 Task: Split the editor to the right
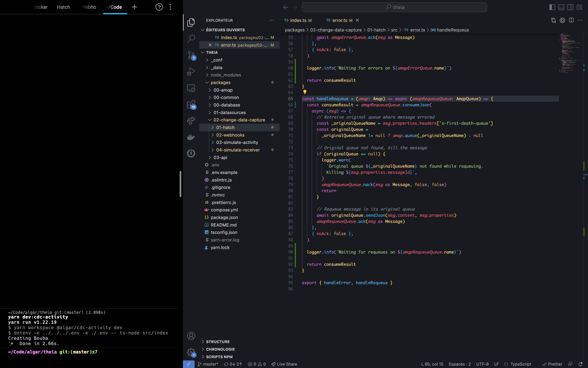571,20
